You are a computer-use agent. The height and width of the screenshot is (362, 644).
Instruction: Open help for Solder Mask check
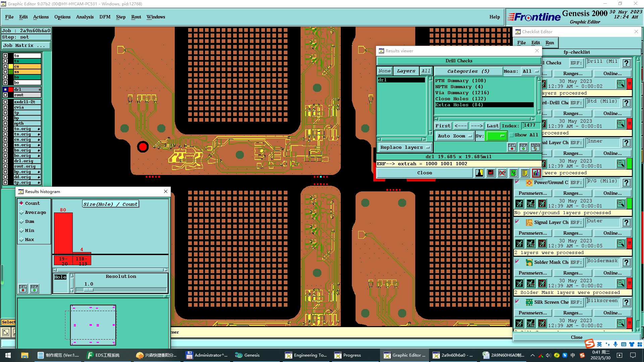(x=626, y=262)
